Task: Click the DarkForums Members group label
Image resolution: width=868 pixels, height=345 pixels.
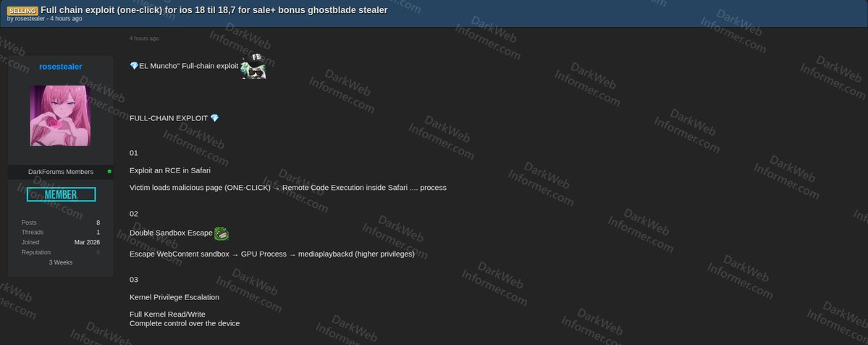Action: (x=61, y=172)
